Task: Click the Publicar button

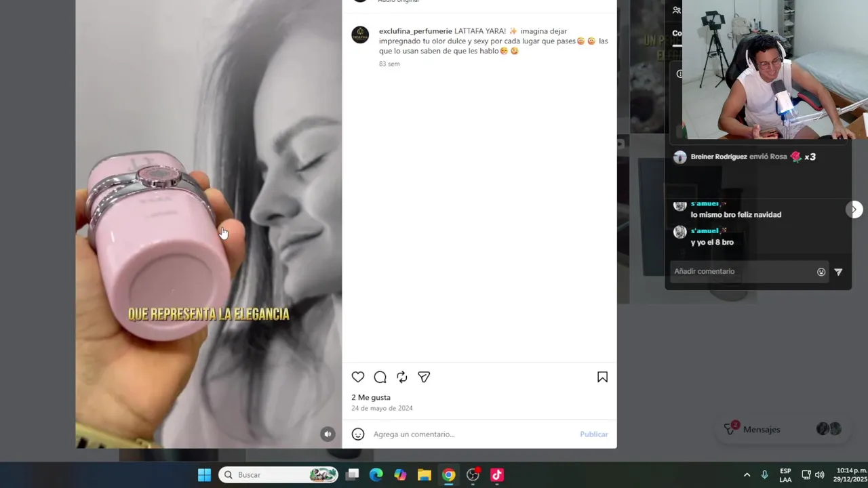Action: coord(593,434)
